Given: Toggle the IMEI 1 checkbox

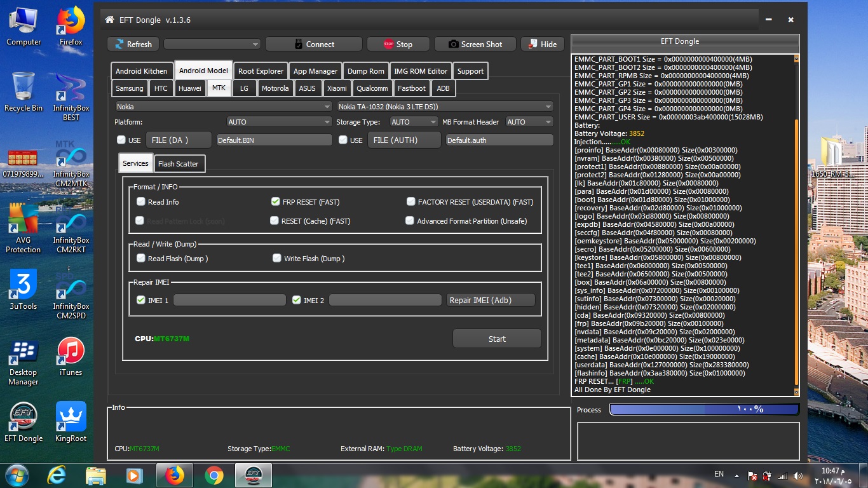Looking at the screenshot, I should tap(141, 300).
